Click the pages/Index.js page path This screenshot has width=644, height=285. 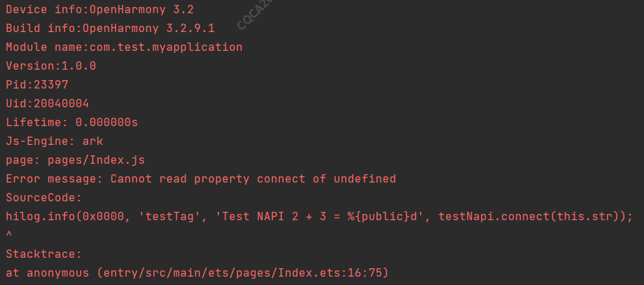pos(96,160)
